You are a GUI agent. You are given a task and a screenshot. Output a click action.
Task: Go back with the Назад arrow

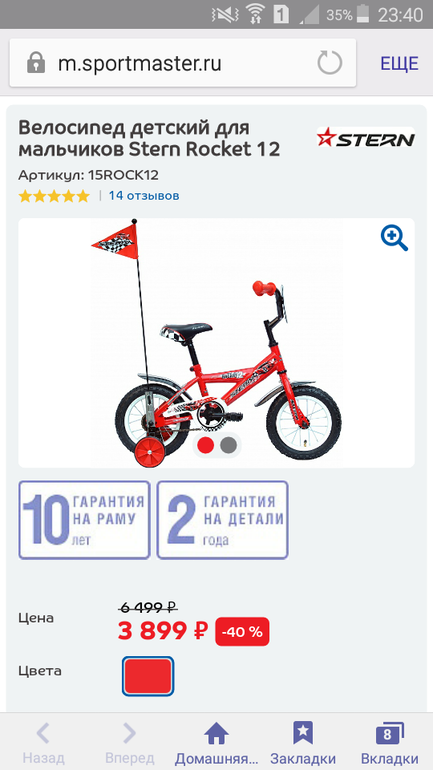click(x=43, y=733)
